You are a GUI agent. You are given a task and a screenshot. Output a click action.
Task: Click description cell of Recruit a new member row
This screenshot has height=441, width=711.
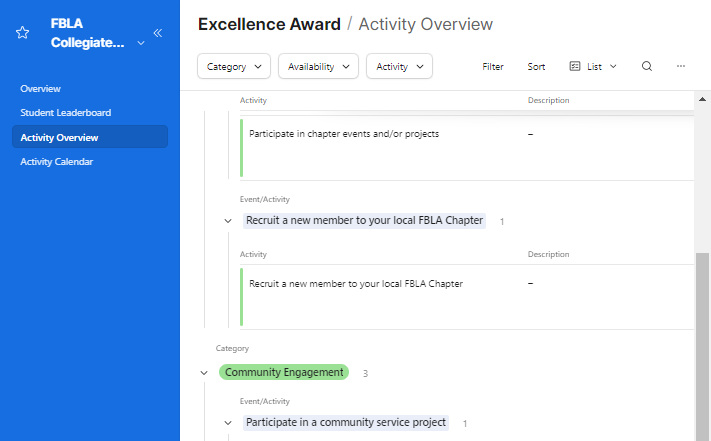tap(531, 284)
